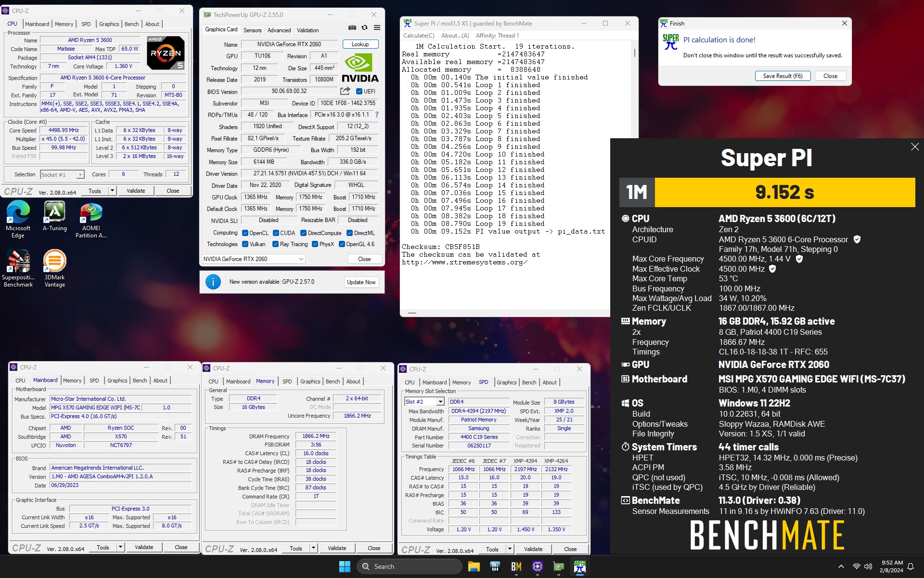924x578 pixels.
Task: Open Superposition Benchmark desktop icon
Action: 18,269
